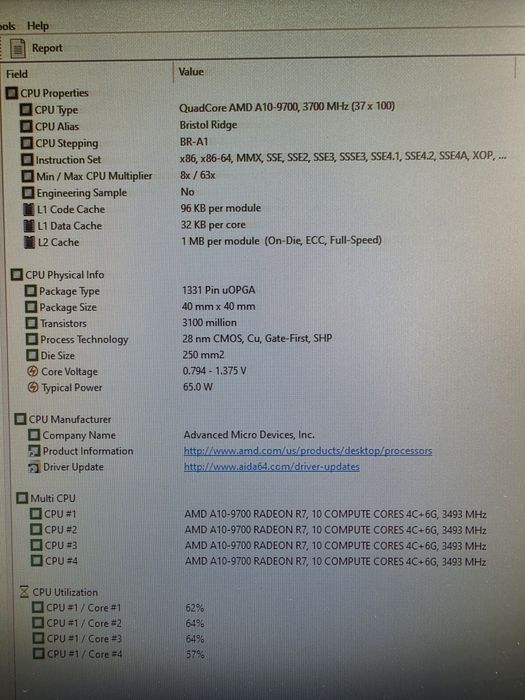Screen dimensions: 525x700
Task: Select the 62% utilization value
Action: pyautogui.click(x=195, y=608)
